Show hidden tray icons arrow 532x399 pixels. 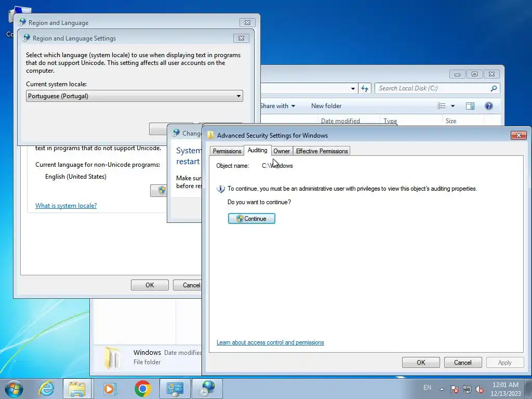(x=442, y=389)
